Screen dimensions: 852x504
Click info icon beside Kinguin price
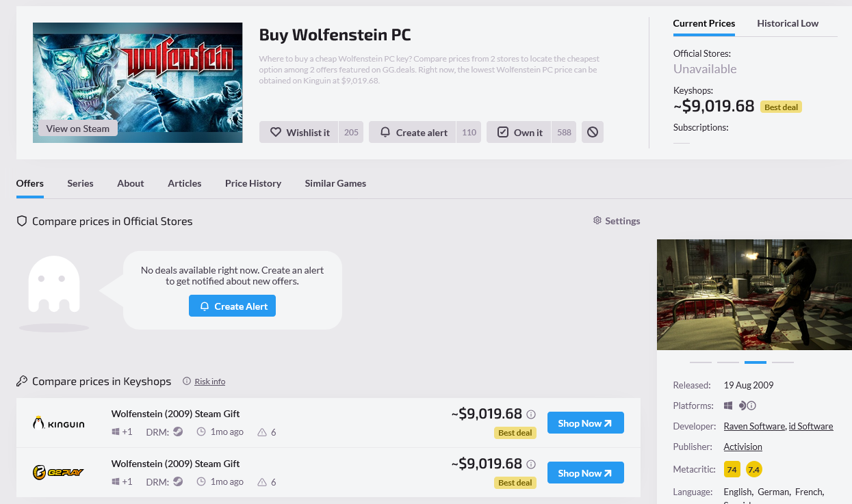click(531, 414)
